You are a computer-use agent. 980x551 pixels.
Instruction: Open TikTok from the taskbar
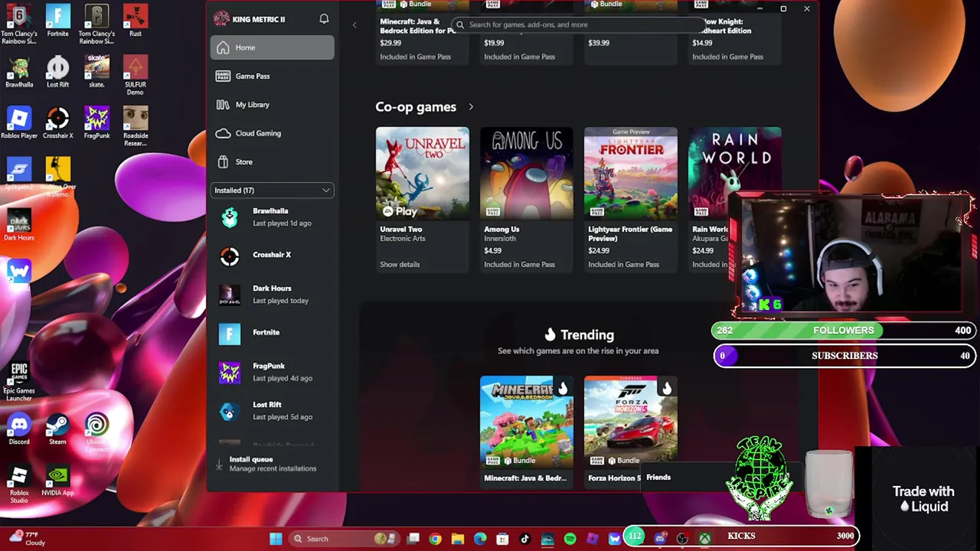click(525, 539)
